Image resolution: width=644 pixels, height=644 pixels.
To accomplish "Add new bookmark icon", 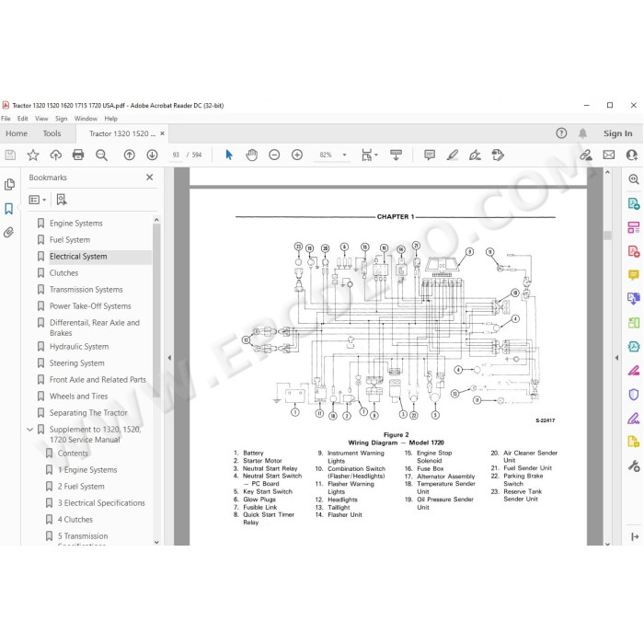I will pyautogui.click(x=62, y=200).
